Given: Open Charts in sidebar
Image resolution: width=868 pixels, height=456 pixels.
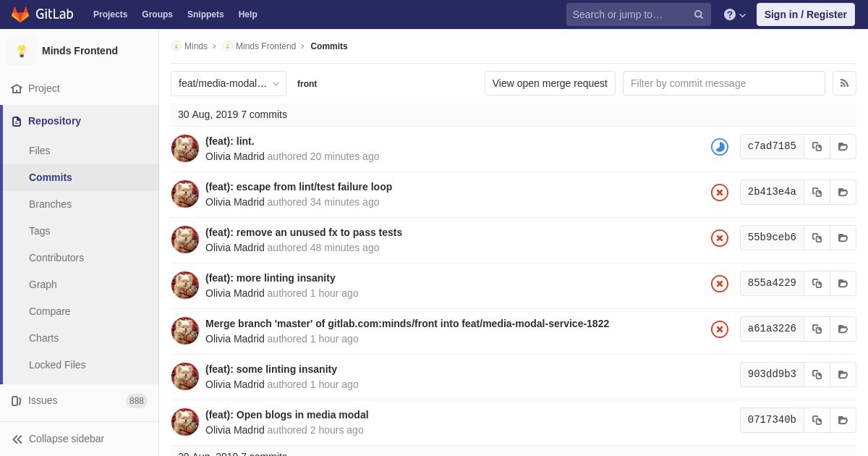Looking at the screenshot, I should coord(44,338).
